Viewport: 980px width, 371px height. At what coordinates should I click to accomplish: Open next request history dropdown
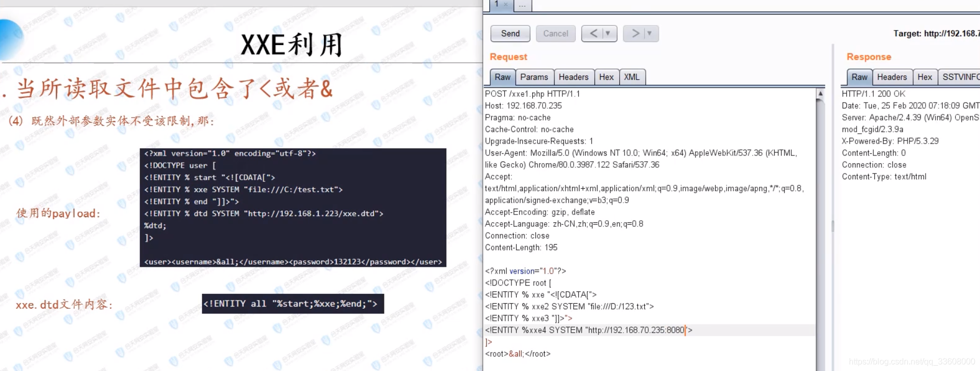pyautogui.click(x=650, y=34)
